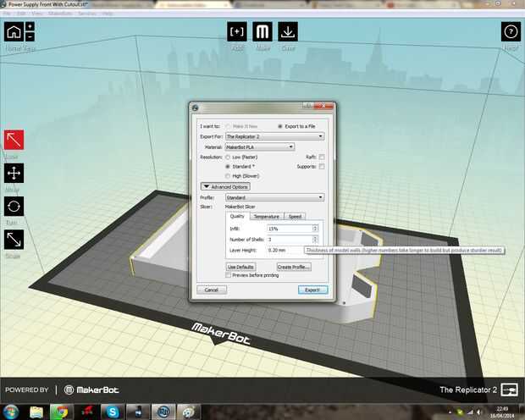The width and height of the screenshot is (525, 420).
Task: Click the Cancel button
Action: [212, 290]
